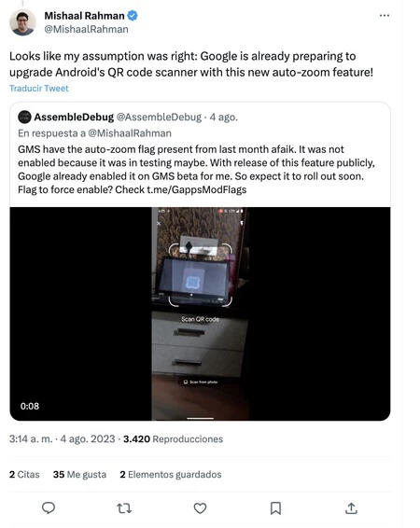Screen dimensions: 420x528
Task: Like the tweet with heart icon
Action: point(200,508)
